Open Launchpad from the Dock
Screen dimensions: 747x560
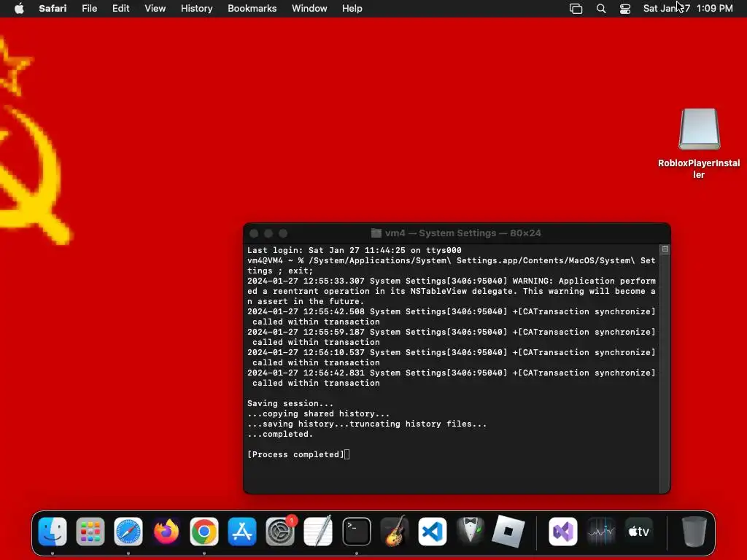(90, 532)
